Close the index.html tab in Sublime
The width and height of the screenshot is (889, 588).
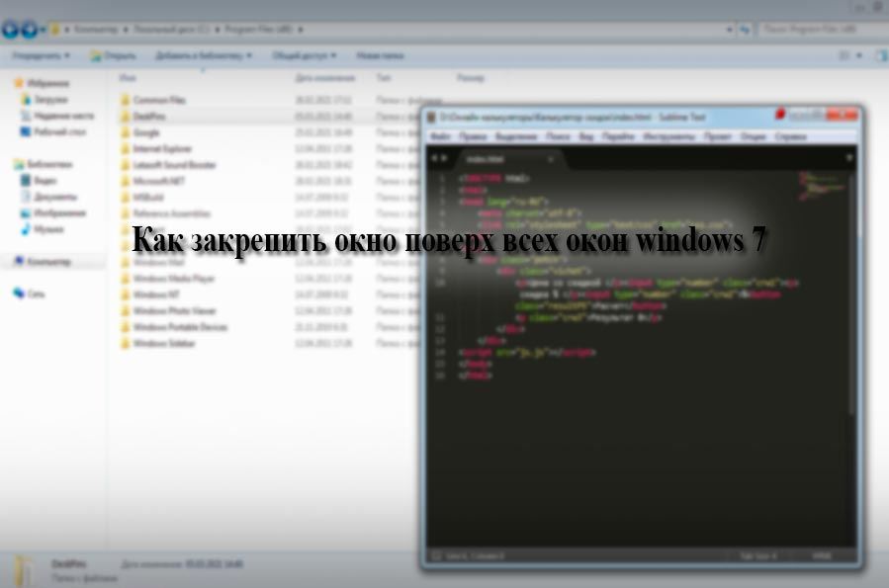(x=550, y=160)
